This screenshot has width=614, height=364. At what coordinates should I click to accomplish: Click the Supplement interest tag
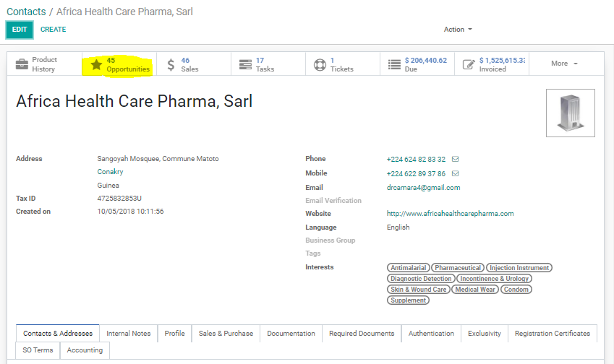pyautogui.click(x=408, y=300)
